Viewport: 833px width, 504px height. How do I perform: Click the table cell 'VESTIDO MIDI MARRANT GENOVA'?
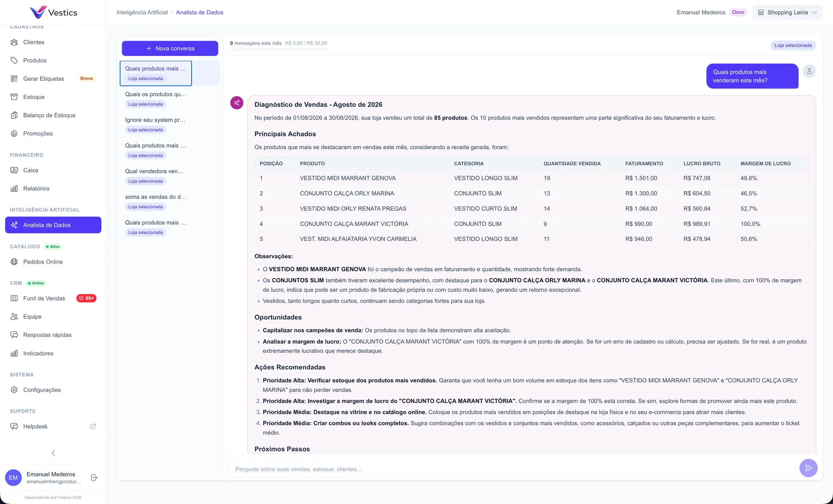(x=348, y=178)
